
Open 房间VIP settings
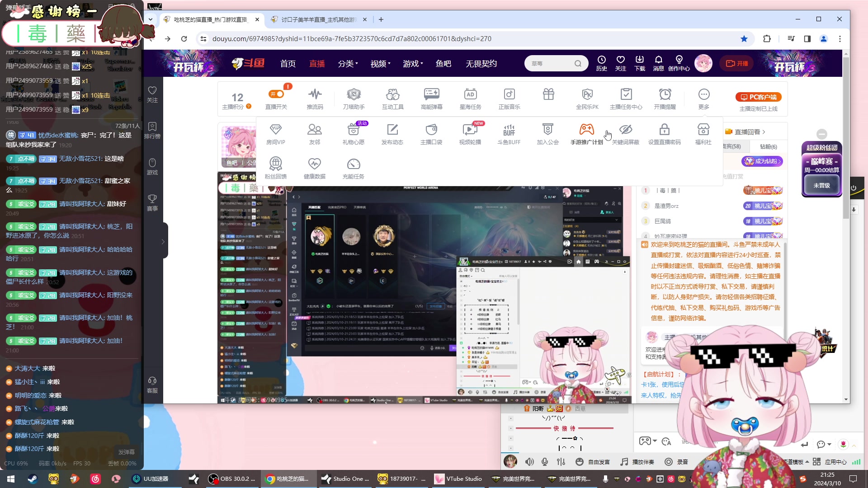pos(276,134)
